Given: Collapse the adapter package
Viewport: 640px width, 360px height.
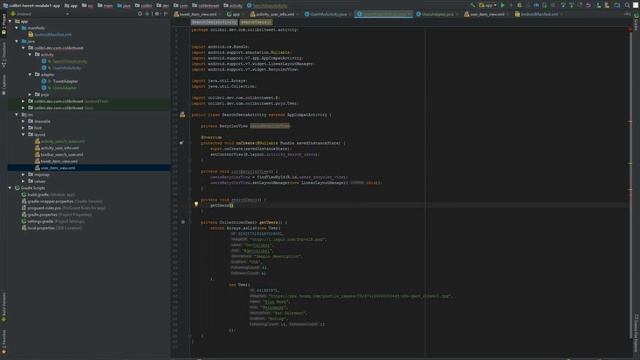Looking at the screenshot, I should coord(30,74).
